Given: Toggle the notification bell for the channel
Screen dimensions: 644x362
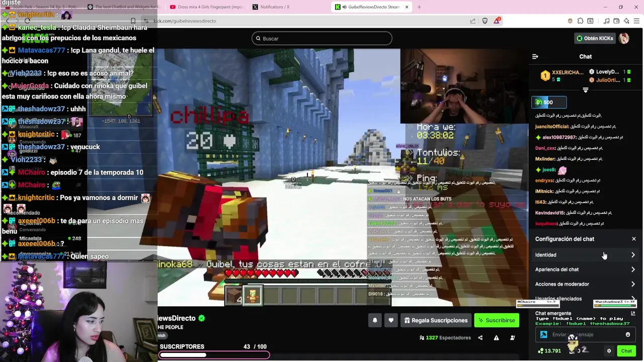Looking at the screenshot, I should [x=375, y=320].
